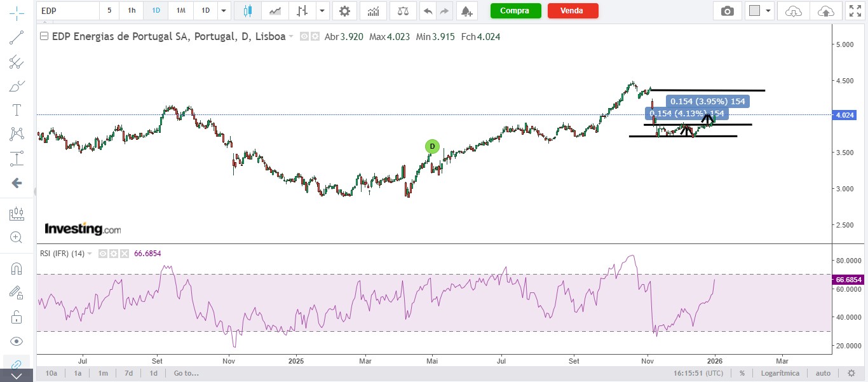Open bottom-right chart settings gear
Viewport: 868px width, 382px height.
click(x=851, y=373)
